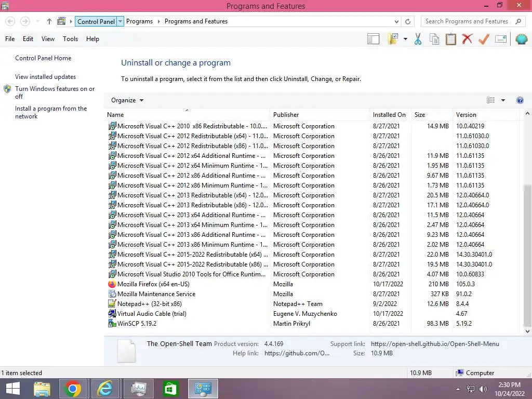
Task: Sort by the Publisher column header
Action: tap(320, 115)
